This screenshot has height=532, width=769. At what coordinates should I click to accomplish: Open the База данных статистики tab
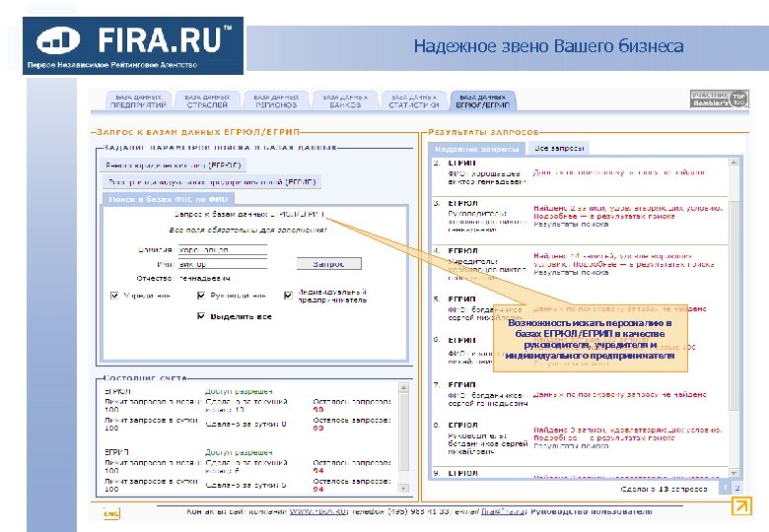[414, 100]
